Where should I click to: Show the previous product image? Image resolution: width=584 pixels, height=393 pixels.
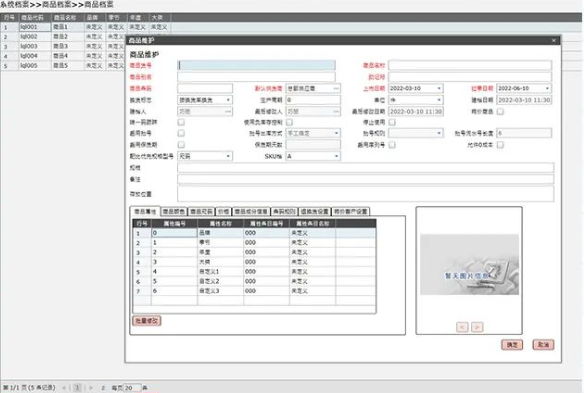click(x=462, y=327)
